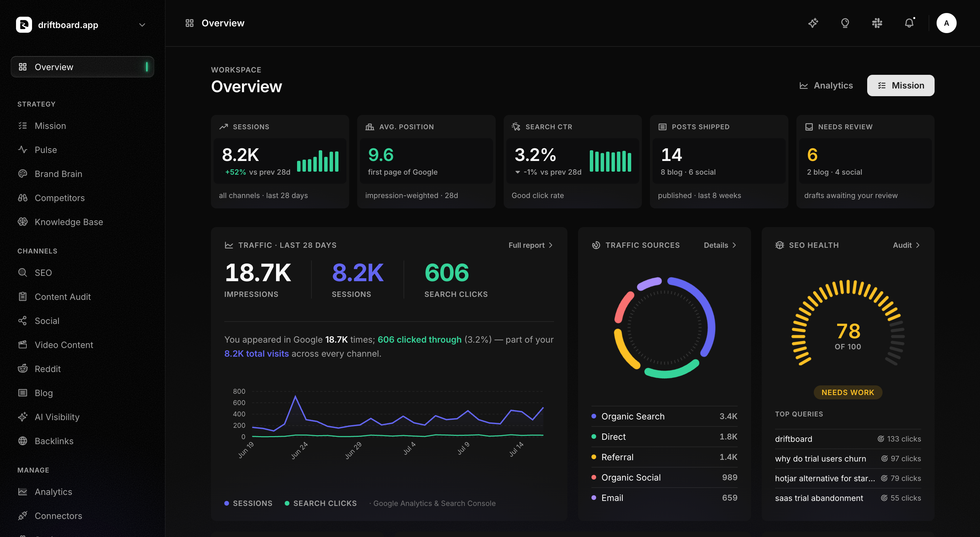Switch to Analytics view toggle
Viewport: 980px width, 537px height.
click(x=826, y=85)
